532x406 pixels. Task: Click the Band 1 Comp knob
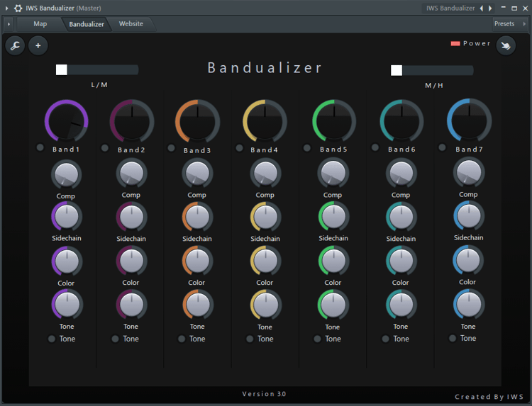coord(67,175)
